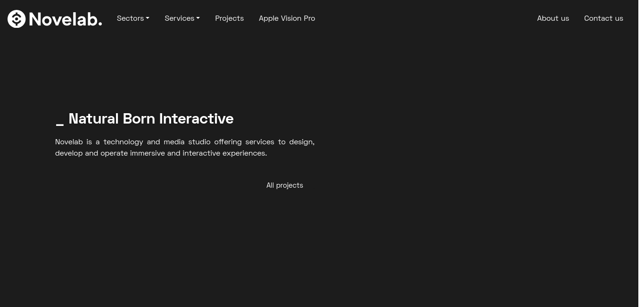This screenshot has height=307, width=644.
Task: Click the All projects link
Action: (x=285, y=185)
